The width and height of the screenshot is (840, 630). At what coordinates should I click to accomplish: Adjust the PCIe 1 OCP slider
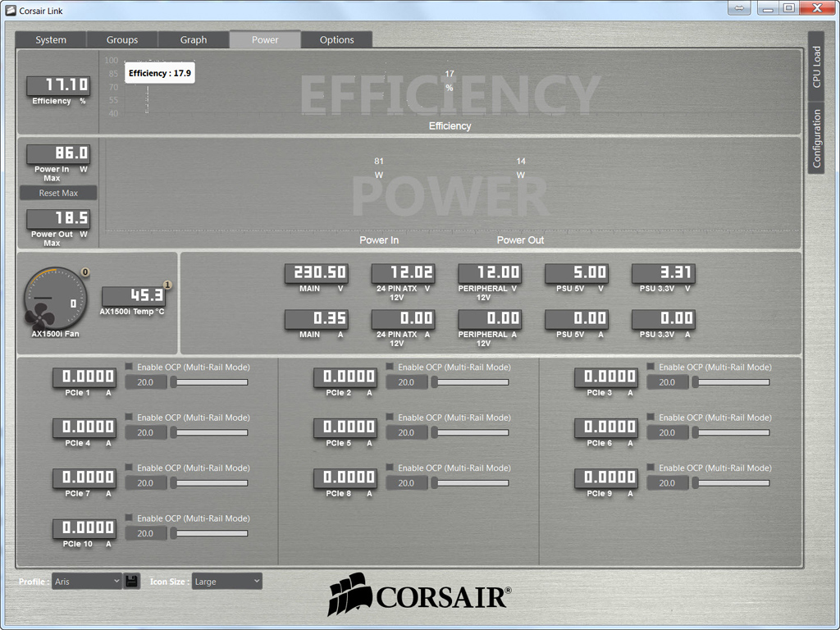(209, 382)
